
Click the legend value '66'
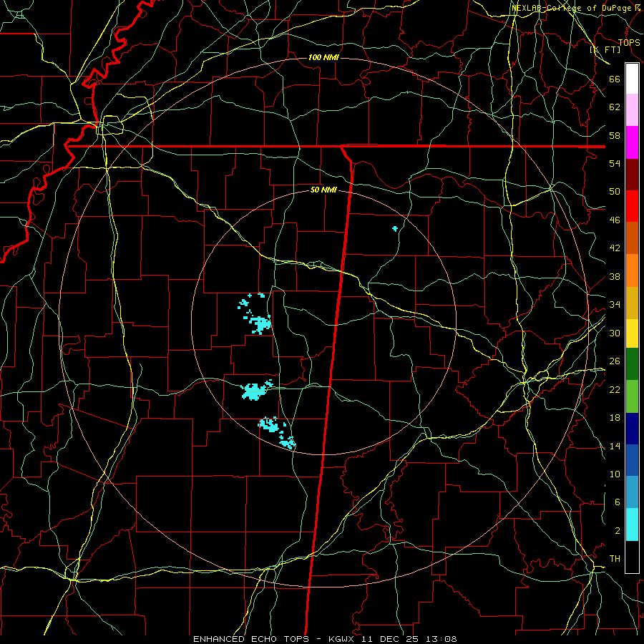click(x=615, y=79)
